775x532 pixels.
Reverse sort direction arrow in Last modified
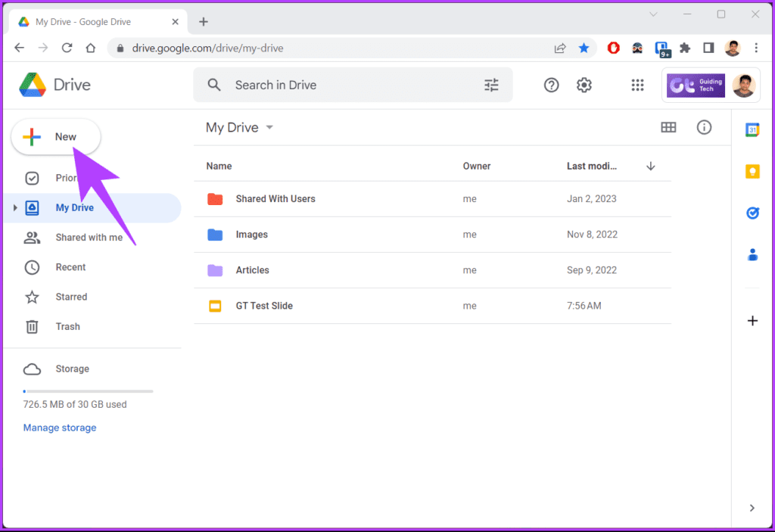point(650,166)
